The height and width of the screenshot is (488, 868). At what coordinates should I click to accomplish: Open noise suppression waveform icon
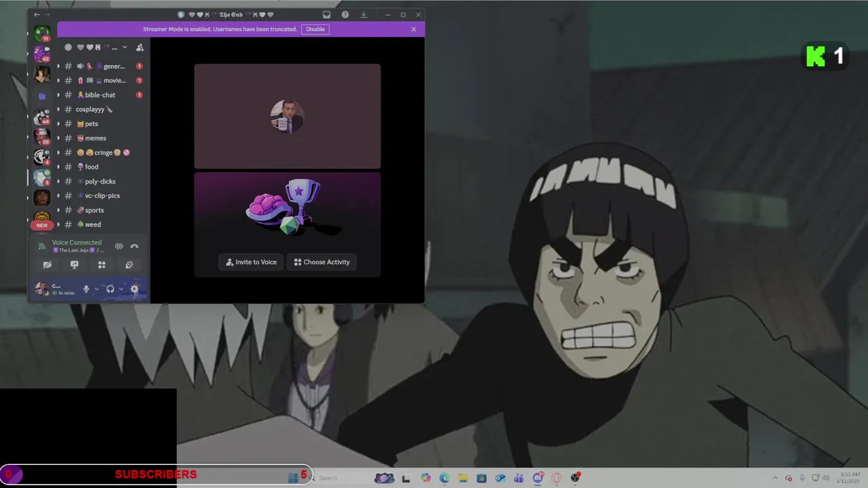pos(119,246)
